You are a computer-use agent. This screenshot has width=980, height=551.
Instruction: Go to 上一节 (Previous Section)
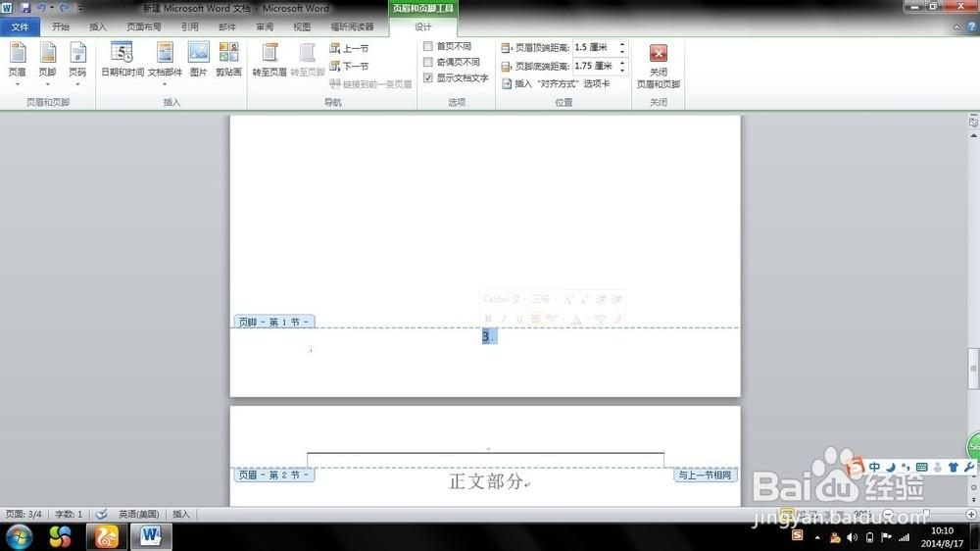pos(350,48)
